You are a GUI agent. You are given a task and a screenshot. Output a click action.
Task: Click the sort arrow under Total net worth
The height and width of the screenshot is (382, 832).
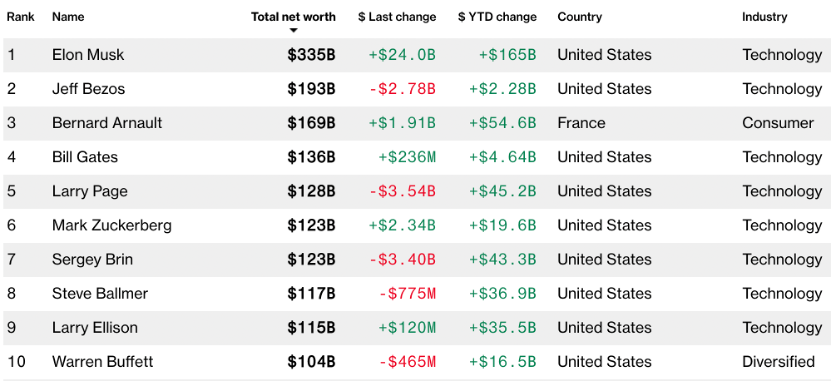point(293,30)
